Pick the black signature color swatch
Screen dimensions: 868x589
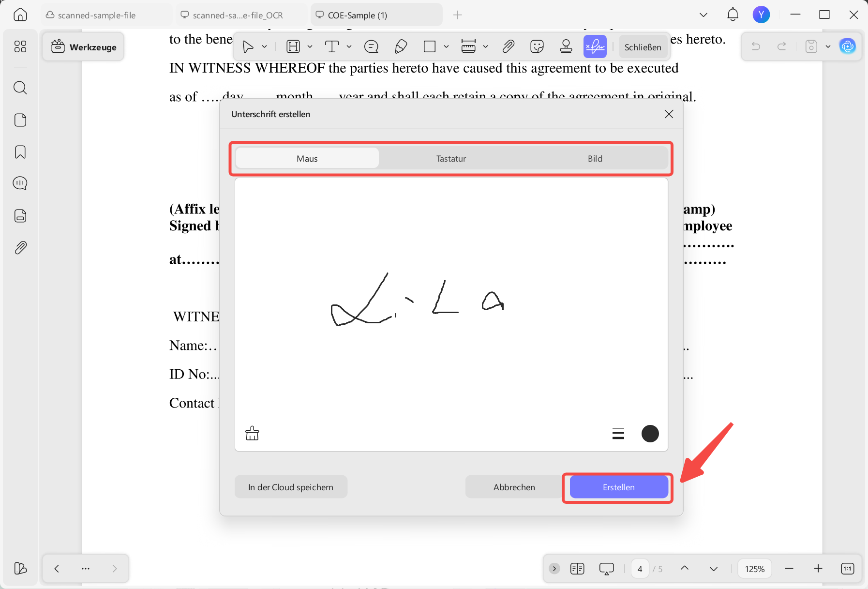click(650, 434)
